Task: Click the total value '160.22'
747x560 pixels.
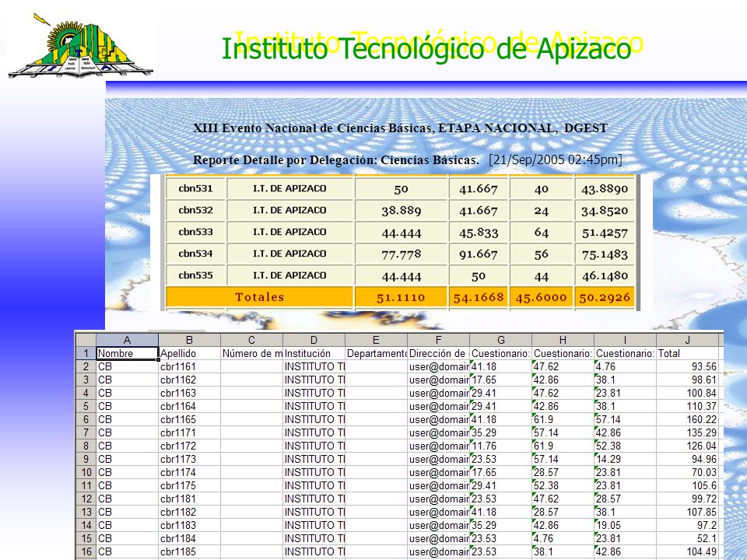Action: (687, 419)
